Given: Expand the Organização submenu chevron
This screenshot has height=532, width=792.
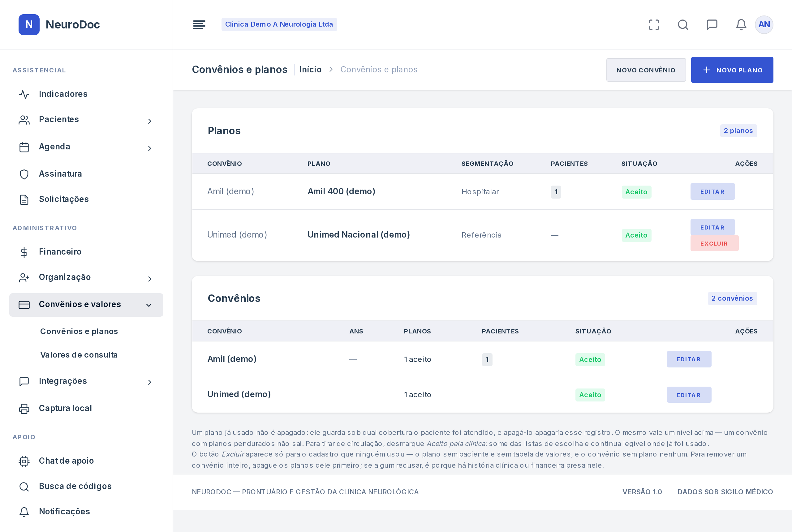Looking at the screenshot, I should 149,279.
